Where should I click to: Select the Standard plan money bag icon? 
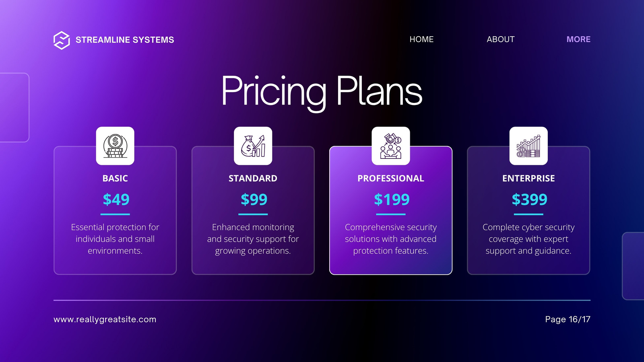(x=253, y=146)
